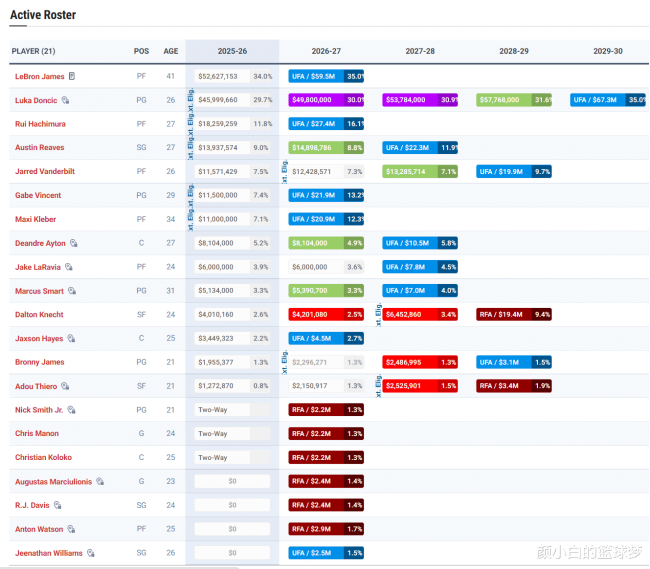The height and width of the screenshot is (569, 650).
Task: Open Rui Hachimura player link
Action: (x=40, y=124)
